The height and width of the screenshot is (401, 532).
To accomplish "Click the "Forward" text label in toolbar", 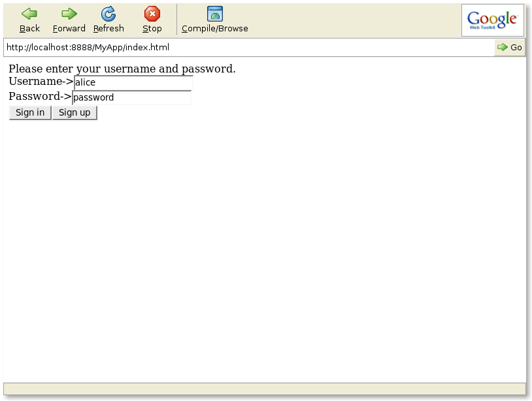I will click(x=69, y=29).
